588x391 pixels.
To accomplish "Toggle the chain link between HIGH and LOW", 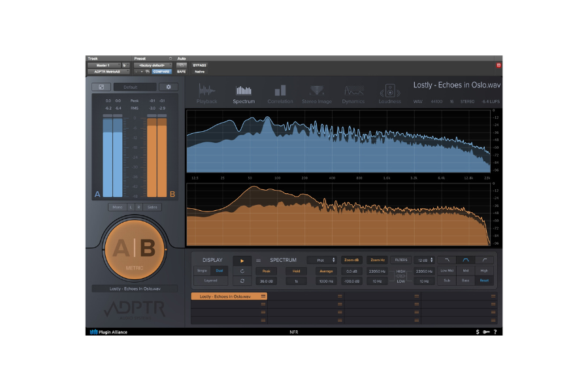I will (400, 276).
